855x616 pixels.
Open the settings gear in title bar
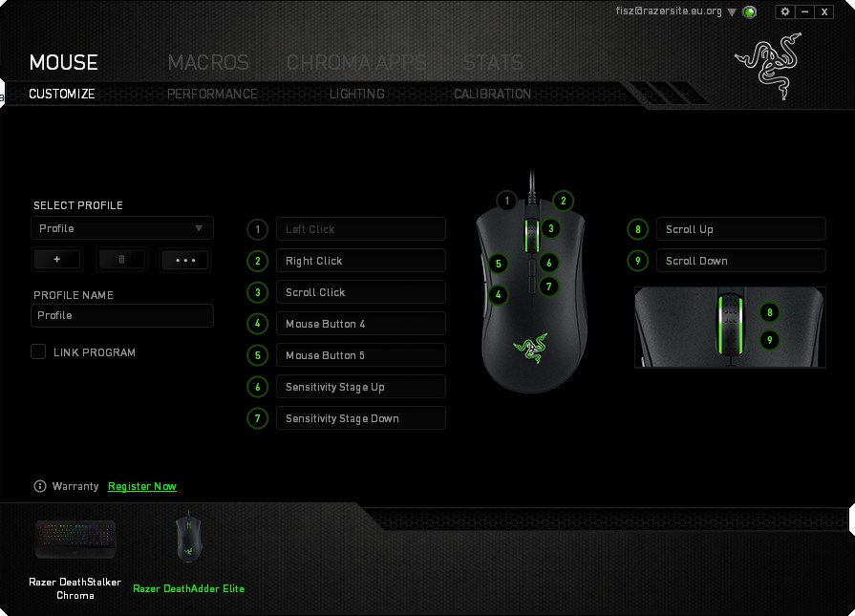785,11
